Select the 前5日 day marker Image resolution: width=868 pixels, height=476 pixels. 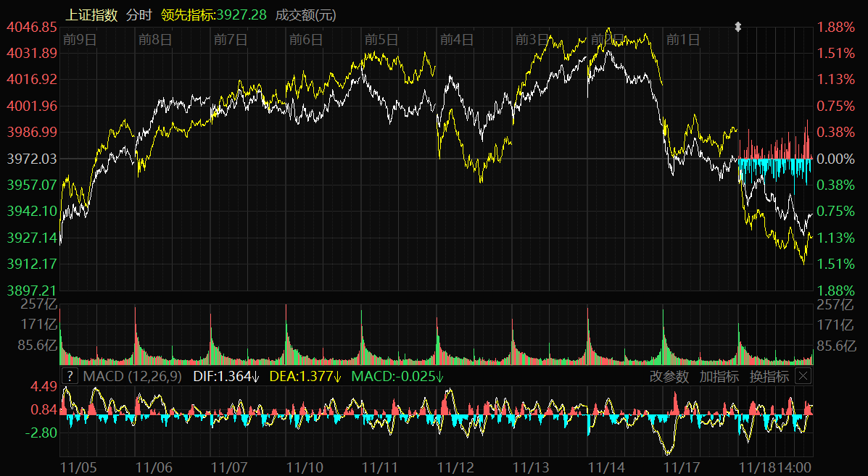(x=381, y=39)
